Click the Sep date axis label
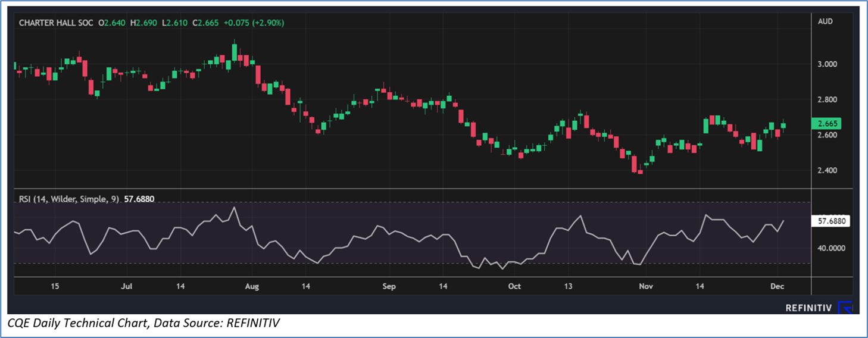The height and width of the screenshot is (338, 868). (x=389, y=286)
